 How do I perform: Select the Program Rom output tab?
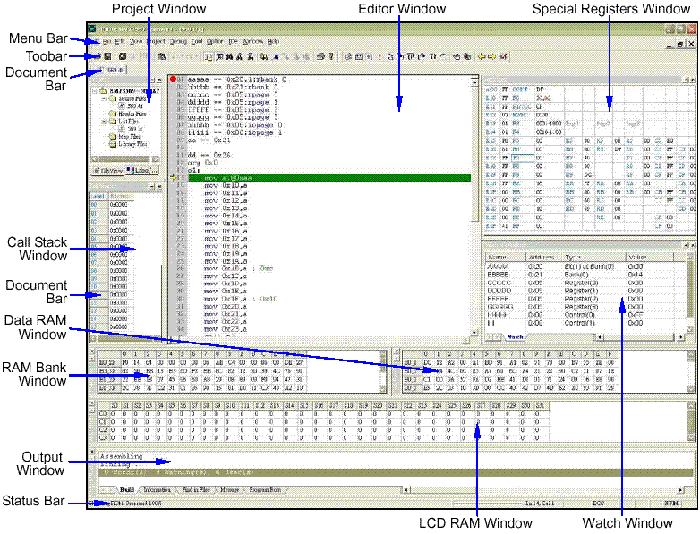[265, 490]
